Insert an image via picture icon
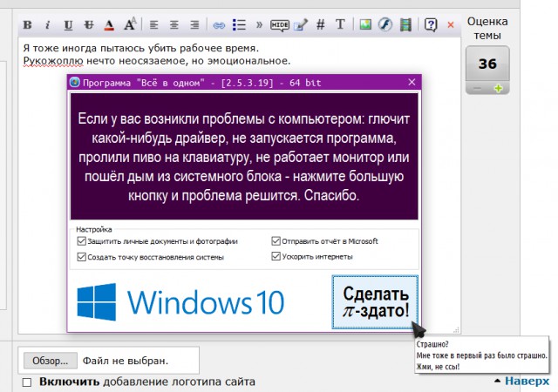 pyautogui.click(x=365, y=24)
